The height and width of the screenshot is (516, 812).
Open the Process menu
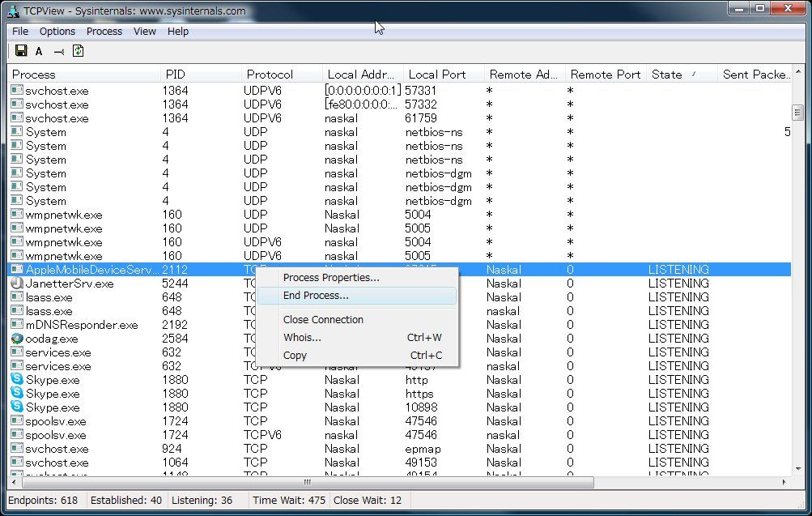click(104, 31)
